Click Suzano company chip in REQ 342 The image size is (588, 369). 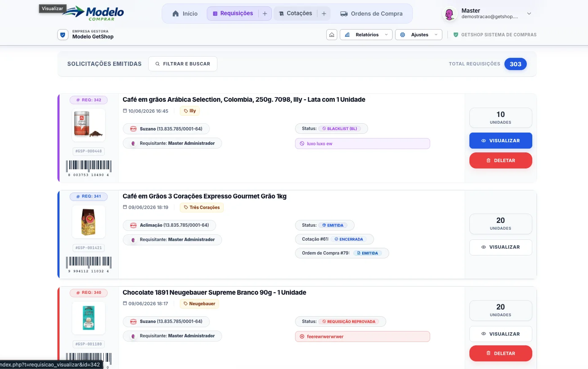coord(166,129)
